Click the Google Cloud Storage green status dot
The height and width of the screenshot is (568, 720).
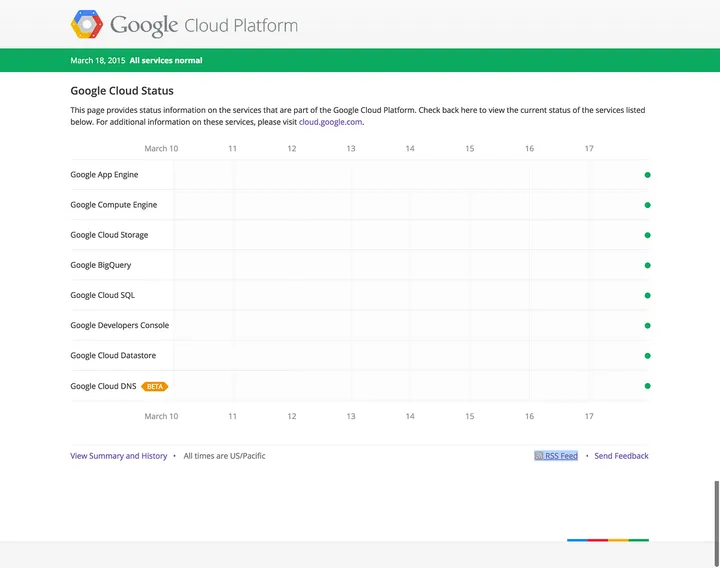tap(647, 235)
